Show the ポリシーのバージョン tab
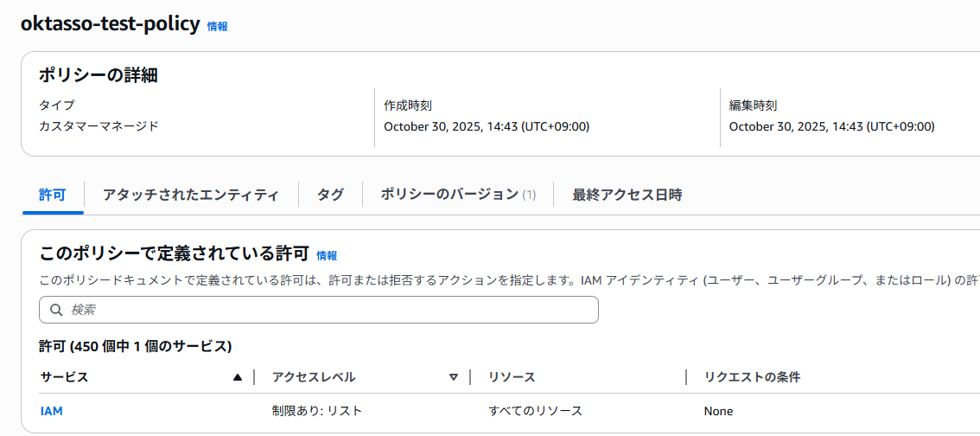The width and height of the screenshot is (980, 436). pos(458,195)
